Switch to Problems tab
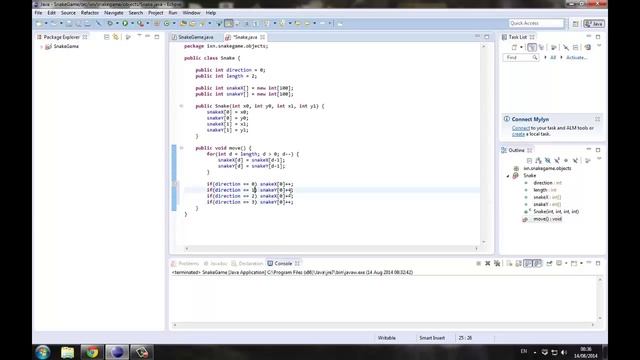 tap(185, 264)
